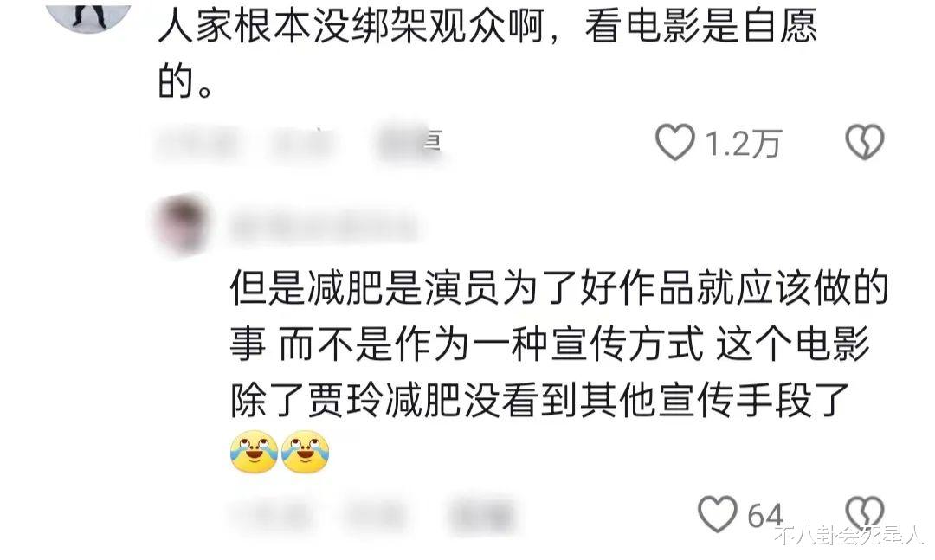Open the reply author's blurred avatar

(x=184, y=225)
